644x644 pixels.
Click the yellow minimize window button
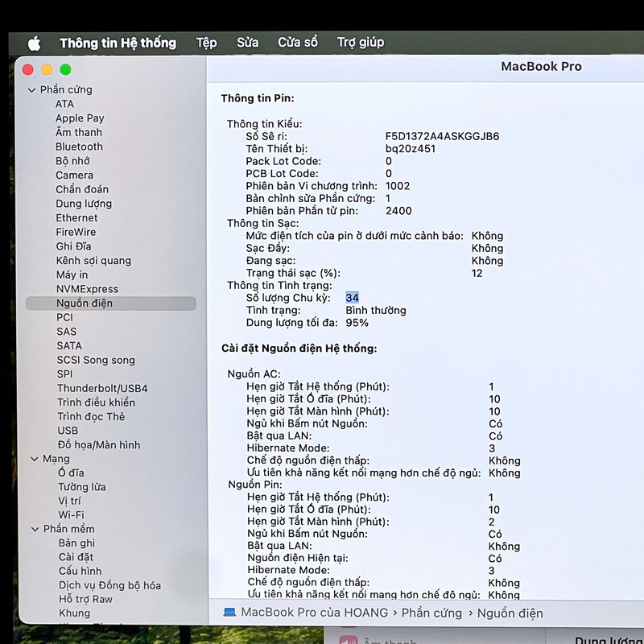pos(47,69)
